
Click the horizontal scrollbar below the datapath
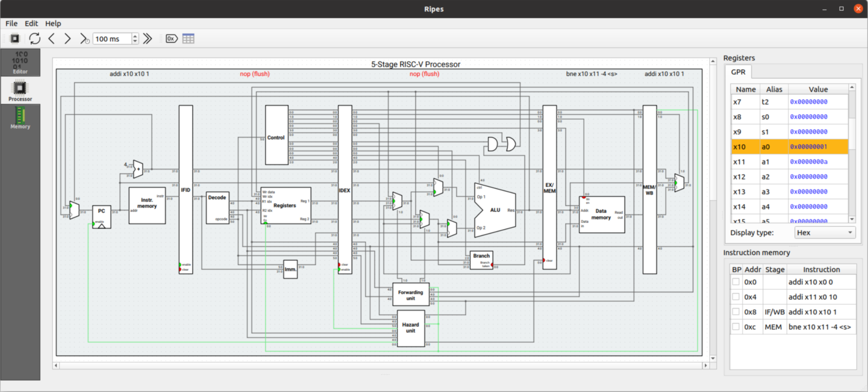coord(379,365)
